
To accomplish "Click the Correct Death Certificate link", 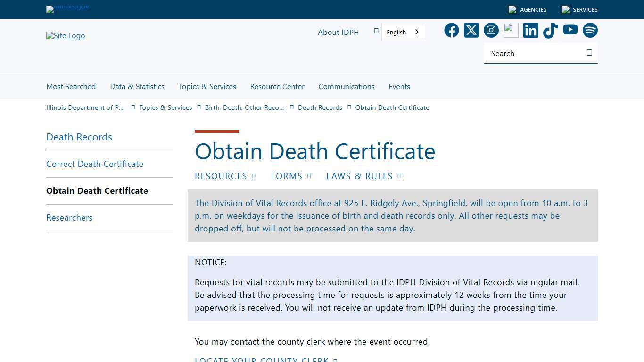I will [x=95, y=164].
